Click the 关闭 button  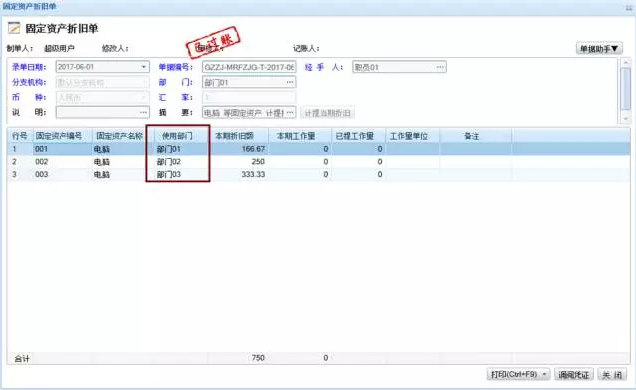click(612, 374)
